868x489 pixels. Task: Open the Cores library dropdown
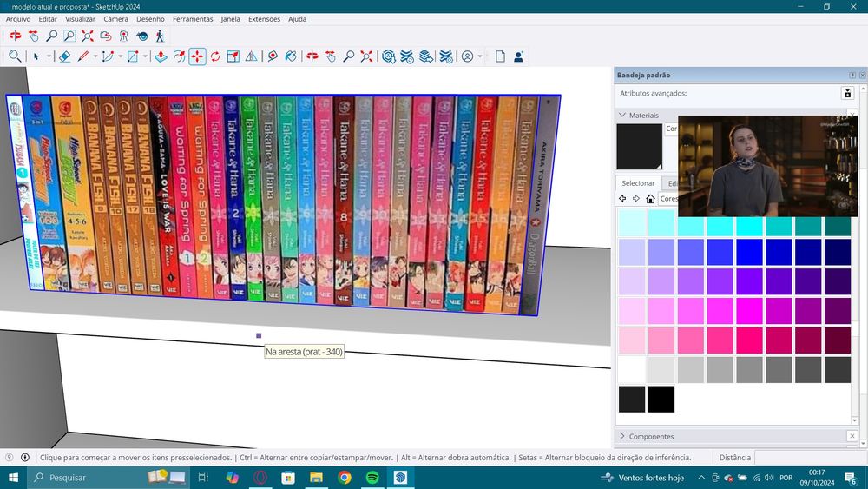coord(668,198)
